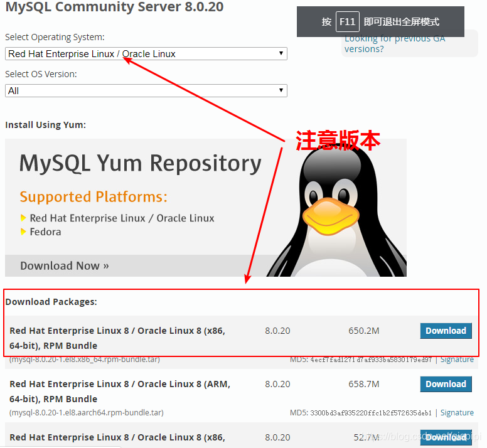Download the ARM 64-bit RPM Bundle (658.7M)

(x=446, y=384)
